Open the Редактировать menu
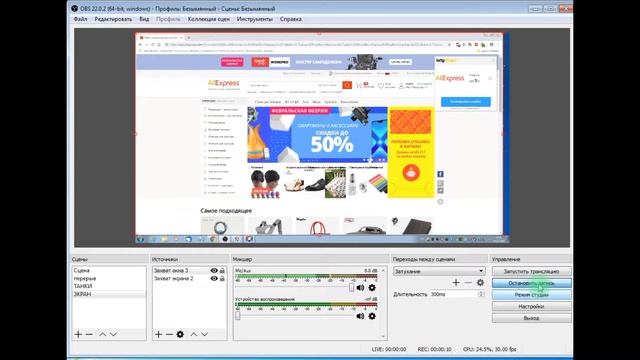The height and width of the screenshot is (360, 640). 113,19
